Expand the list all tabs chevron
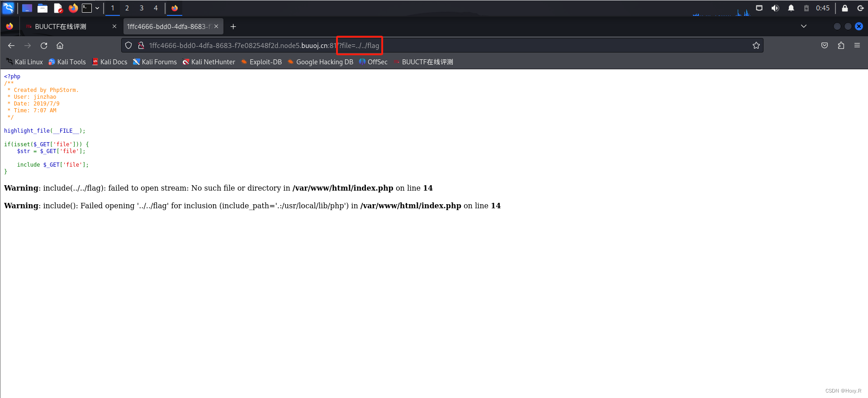 click(804, 26)
